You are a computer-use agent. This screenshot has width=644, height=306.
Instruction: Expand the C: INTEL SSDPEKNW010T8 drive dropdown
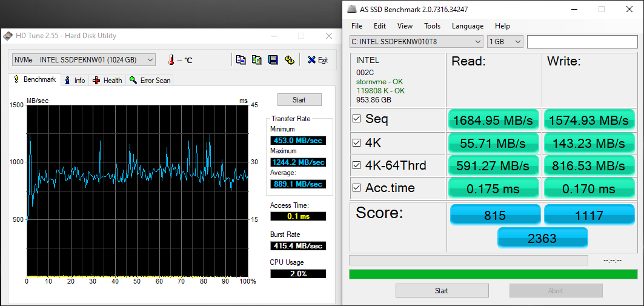tap(416, 41)
